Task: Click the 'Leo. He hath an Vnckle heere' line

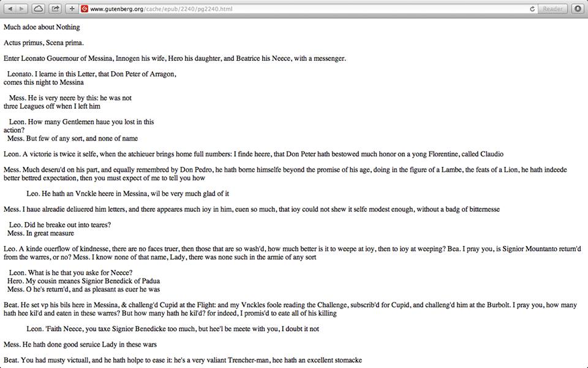Action: [x=127, y=194]
